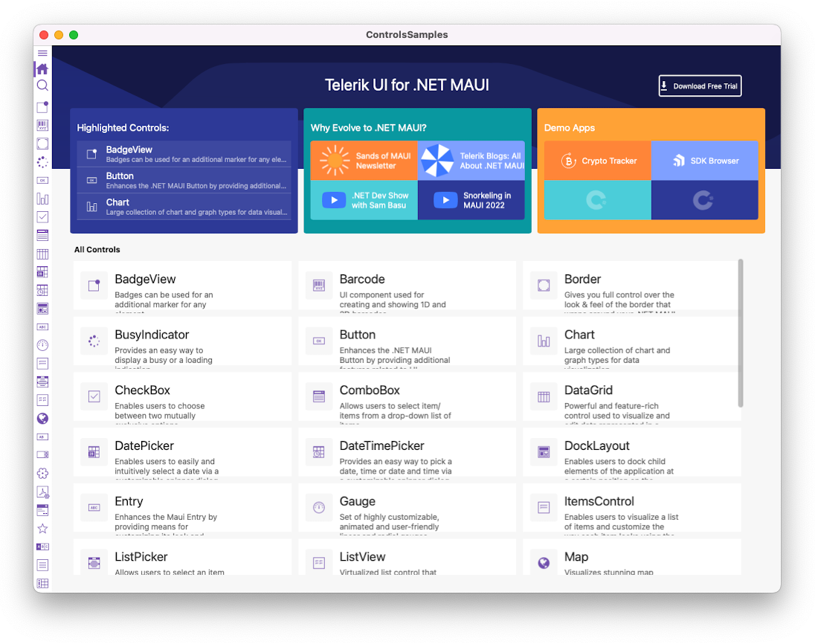Viewport: 815px width, 644px height.
Task: Select the ListView icon in the sidebar
Action: coord(42,399)
